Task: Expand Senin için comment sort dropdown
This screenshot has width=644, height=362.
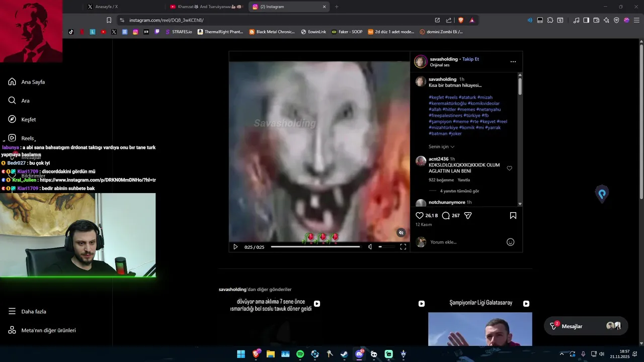Action: [x=441, y=147]
